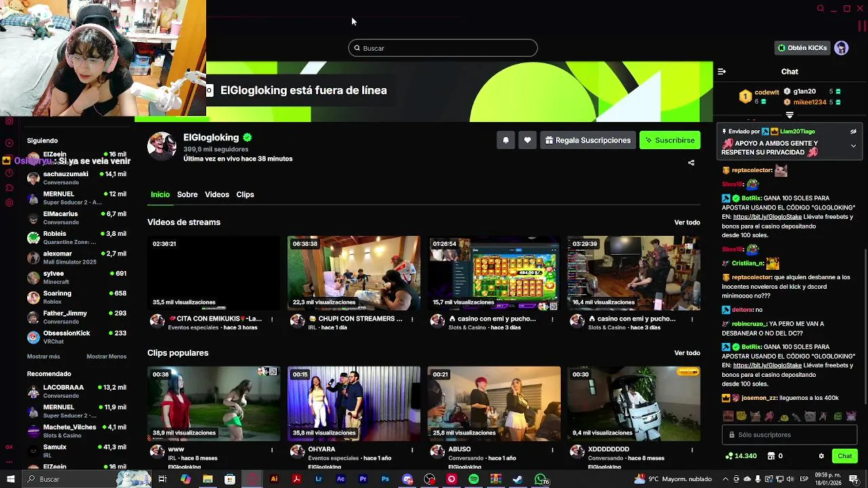868x488 pixels.
Task: Click the verified badge next to ElGlogloking
Action: point(248,138)
